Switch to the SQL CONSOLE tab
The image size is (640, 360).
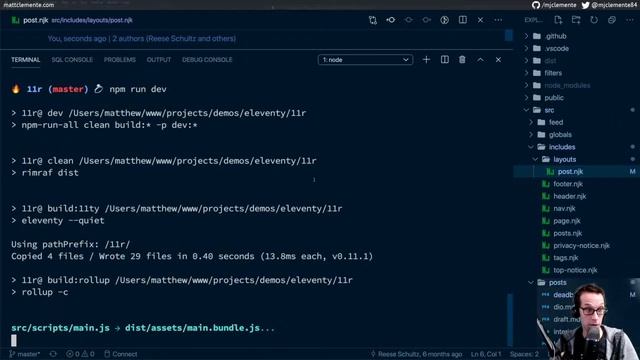(72, 60)
